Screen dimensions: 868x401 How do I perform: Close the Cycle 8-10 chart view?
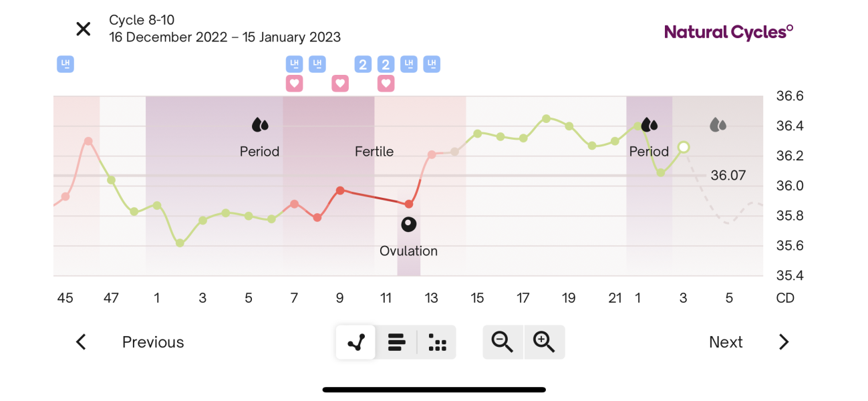[83, 29]
